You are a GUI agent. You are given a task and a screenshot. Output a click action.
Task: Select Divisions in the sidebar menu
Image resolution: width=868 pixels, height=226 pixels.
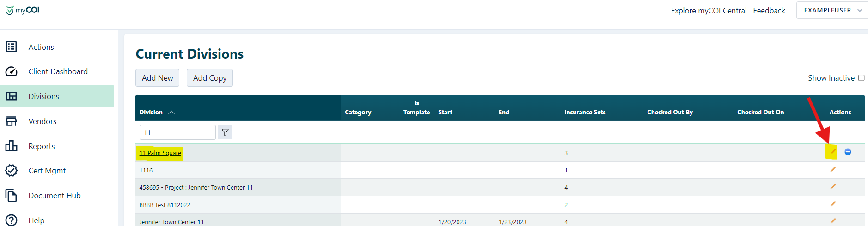click(44, 96)
